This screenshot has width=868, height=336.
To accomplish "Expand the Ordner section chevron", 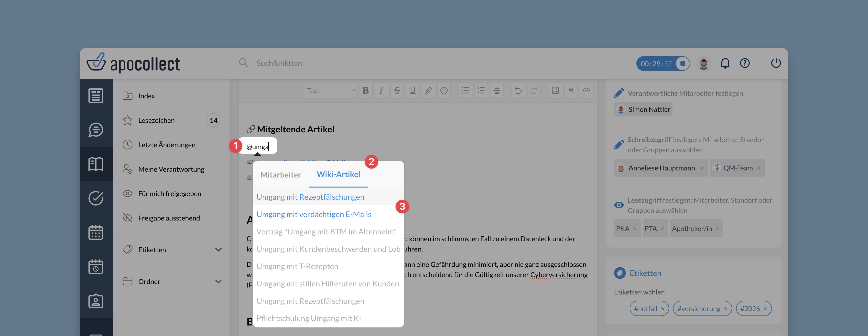I will click(x=218, y=282).
